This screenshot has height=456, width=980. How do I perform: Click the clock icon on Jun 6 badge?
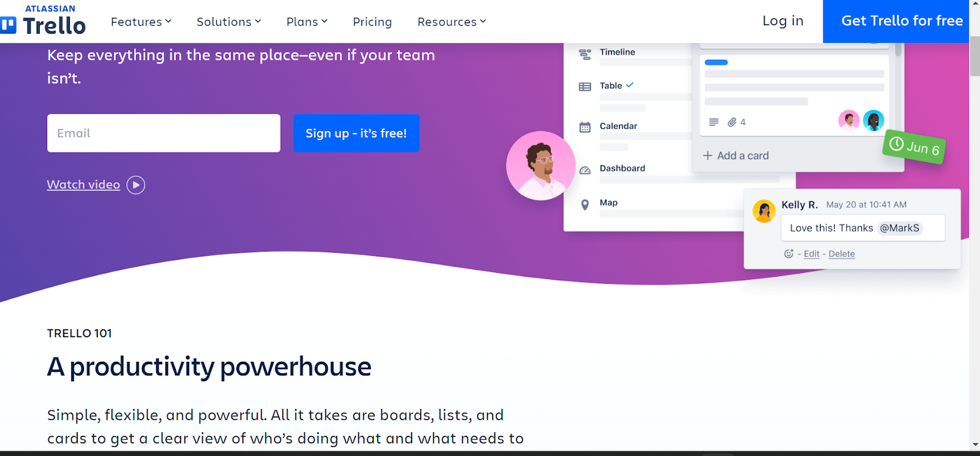(x=897, y=144)
